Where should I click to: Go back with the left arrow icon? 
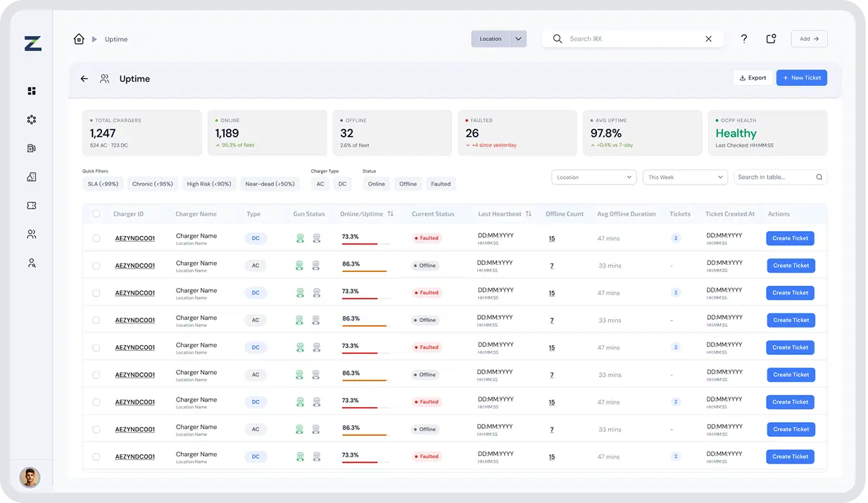(84, 79)
